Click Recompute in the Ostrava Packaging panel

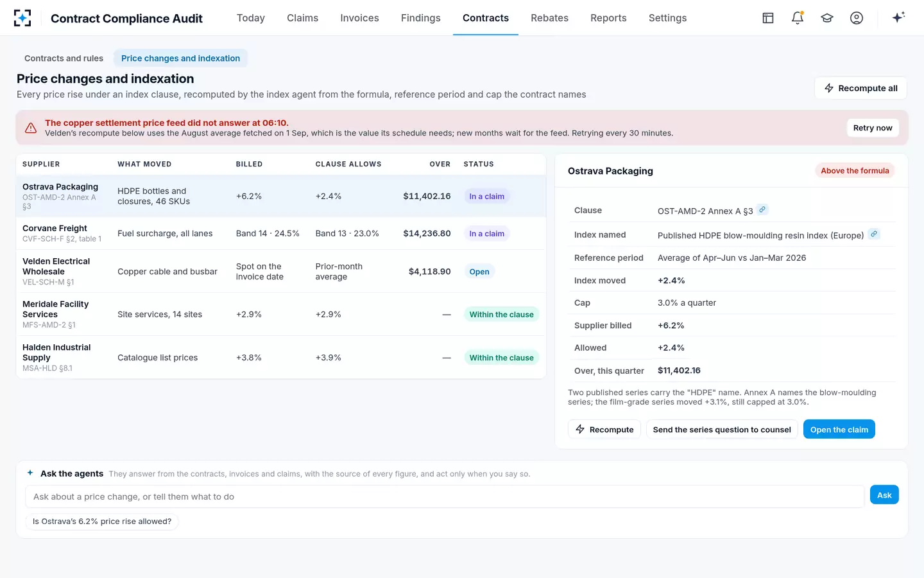604,430
